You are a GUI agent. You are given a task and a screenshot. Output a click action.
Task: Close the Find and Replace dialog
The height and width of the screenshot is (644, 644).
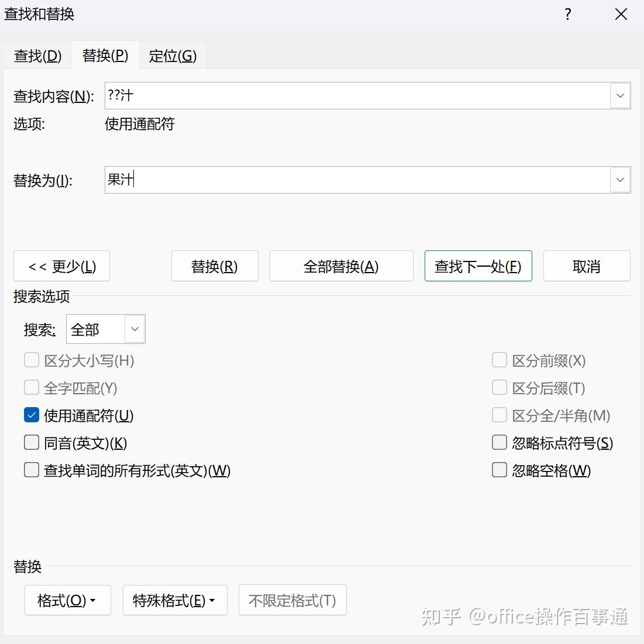coord(621,15)
